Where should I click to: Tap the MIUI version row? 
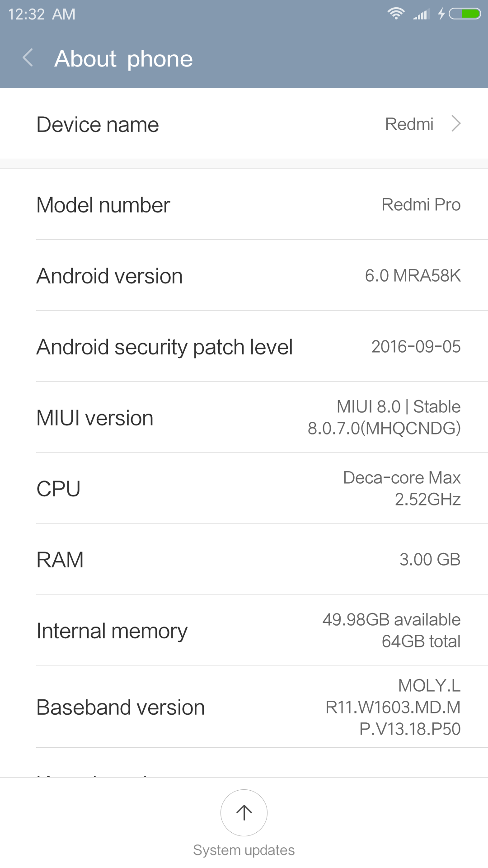(x=244, y=418)
